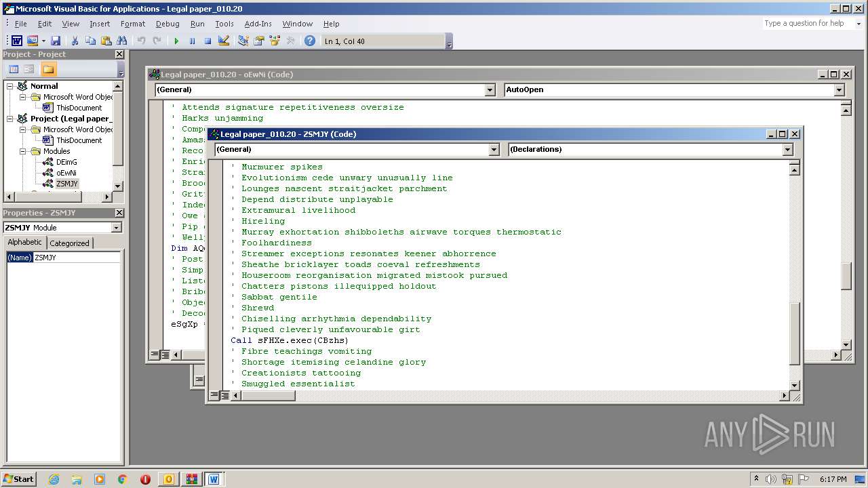
Task: Select ThisDocument under Normal project
Action: (x=79, y=108)
